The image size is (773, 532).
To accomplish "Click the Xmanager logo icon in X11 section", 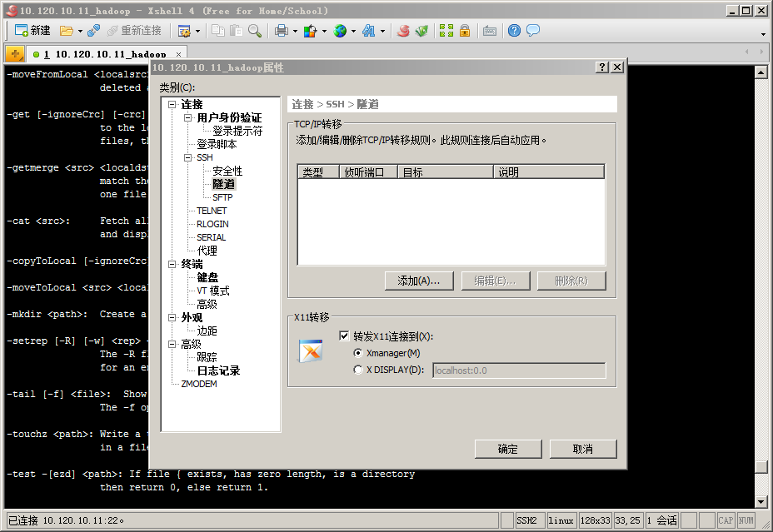I will click(x=311, y=351).
